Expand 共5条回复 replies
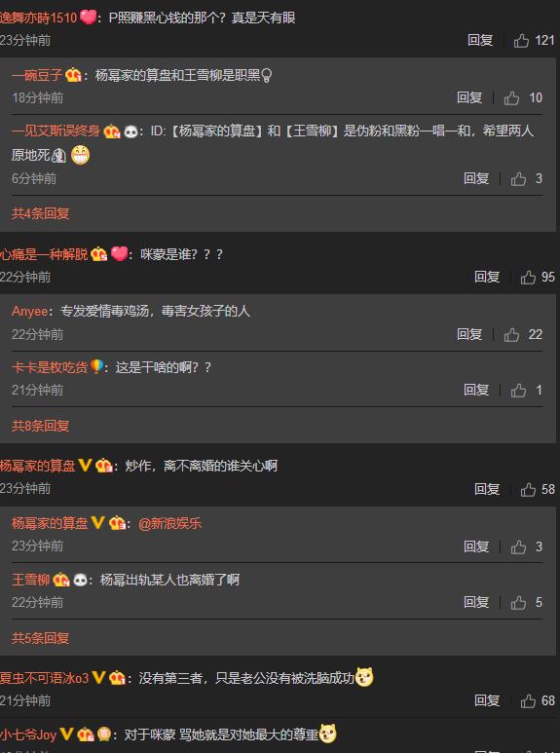Image resolution: width=560 pixels, height=753 pixels. [40, 638]
